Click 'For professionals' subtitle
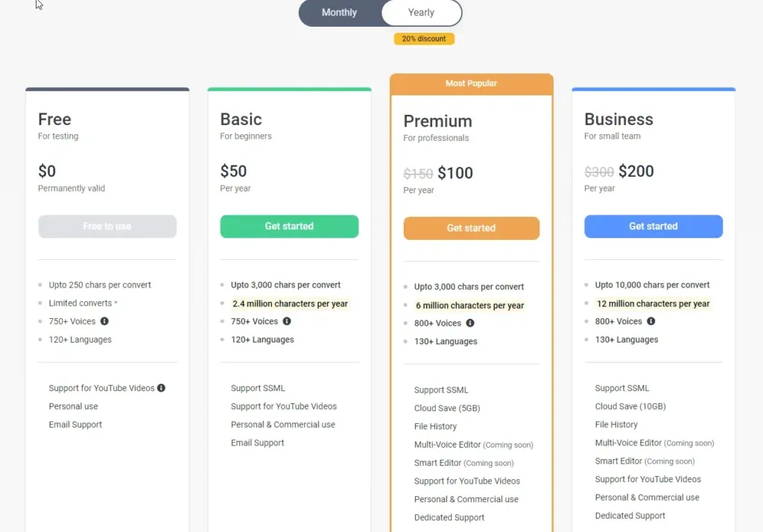This screenshot has height=532, width=763. coord(436,139)
